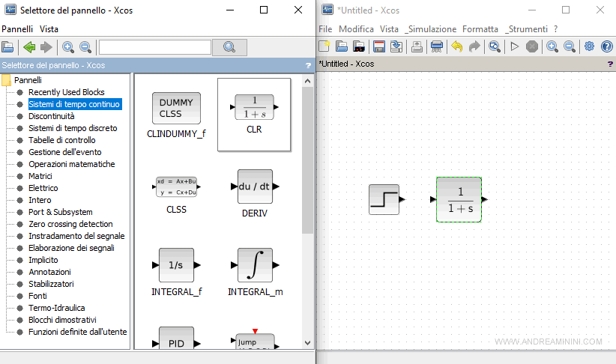The height and width of the screenshot is (364, 616).
Task: Click the palette scrollbar up arrow
Action: pos(307,81)
